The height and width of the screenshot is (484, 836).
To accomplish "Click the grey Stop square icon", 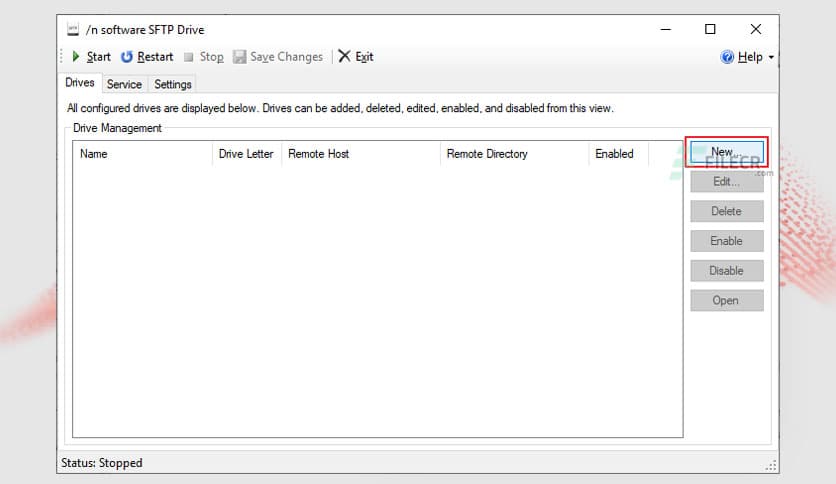I will 188,57.
